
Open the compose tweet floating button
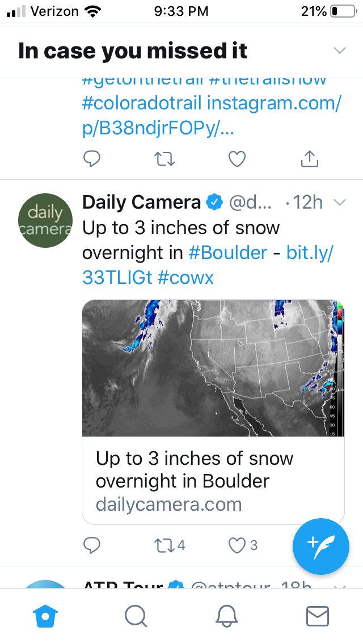click(x=320, y=546)
